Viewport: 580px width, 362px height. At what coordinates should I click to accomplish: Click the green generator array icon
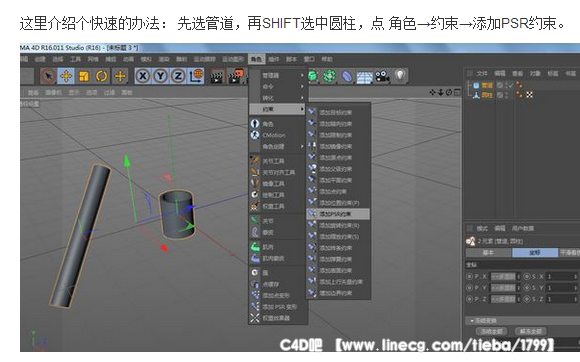pos(330,76)
